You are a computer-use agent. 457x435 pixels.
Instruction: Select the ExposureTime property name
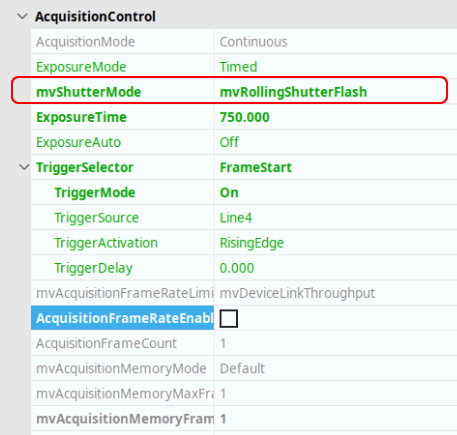(81, 117)
